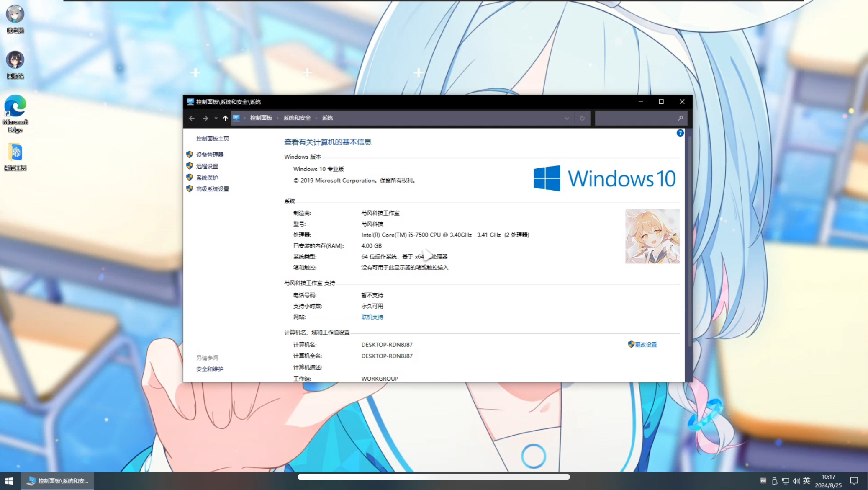
Task: Click the control panel title bar icon
Action: (190, 102)
